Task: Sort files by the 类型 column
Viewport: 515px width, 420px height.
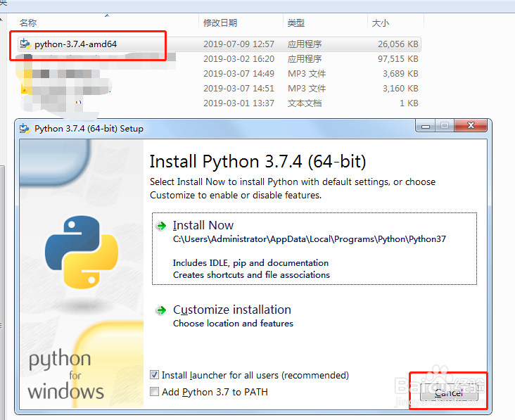Action: pos(296,23)
